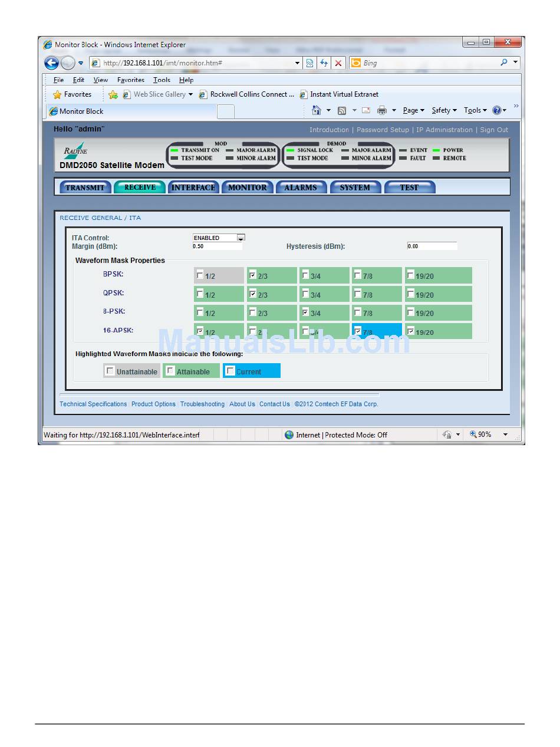Screen dimensions: 560x747
Task: Open the Safety menu dropdown
Action: pos(444,110)
